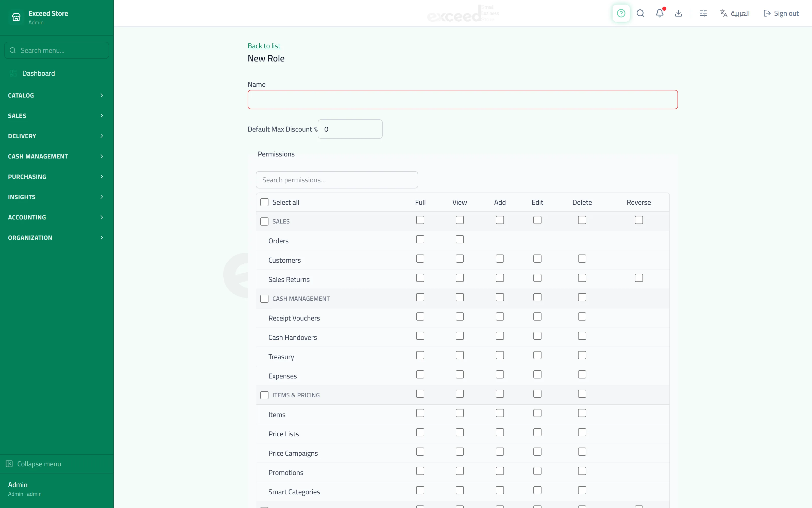This screenshot has height=508, width=812.
Task: Tick the Select all checkbox
Action: coord(264,202)
